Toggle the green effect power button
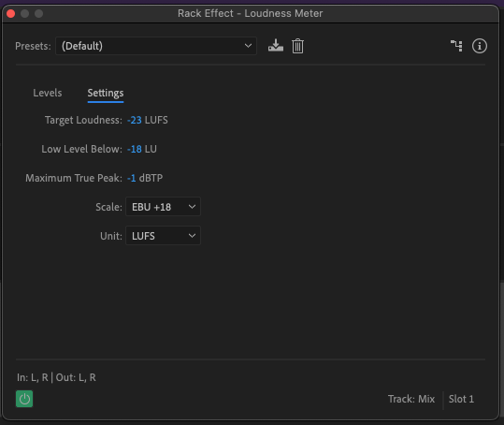Viewport: 504px width, 425px height. coord(24,399)
